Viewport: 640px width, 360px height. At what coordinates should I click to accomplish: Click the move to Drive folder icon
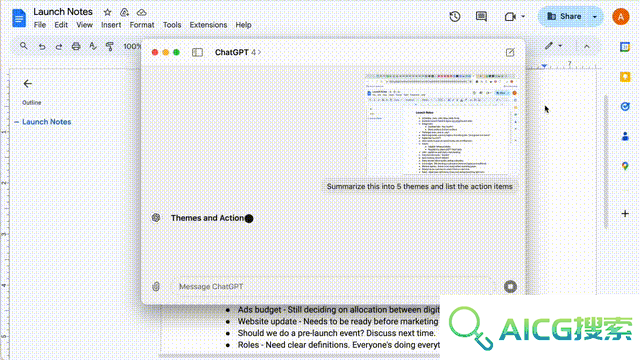(124, 12)
